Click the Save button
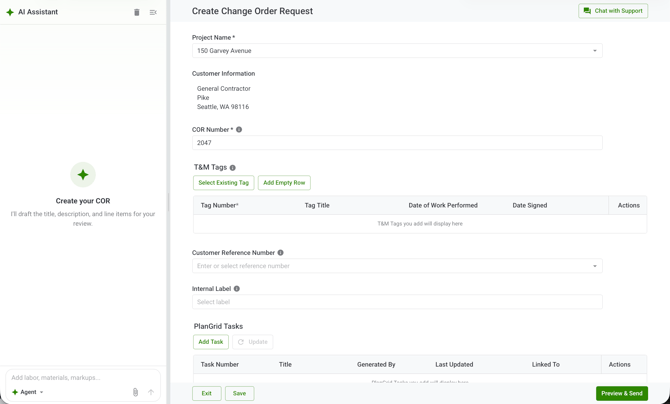 click(239, 393)
